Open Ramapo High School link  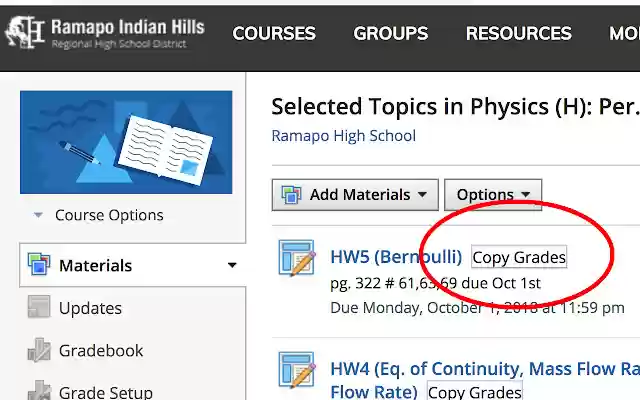[x=344, y=136]
